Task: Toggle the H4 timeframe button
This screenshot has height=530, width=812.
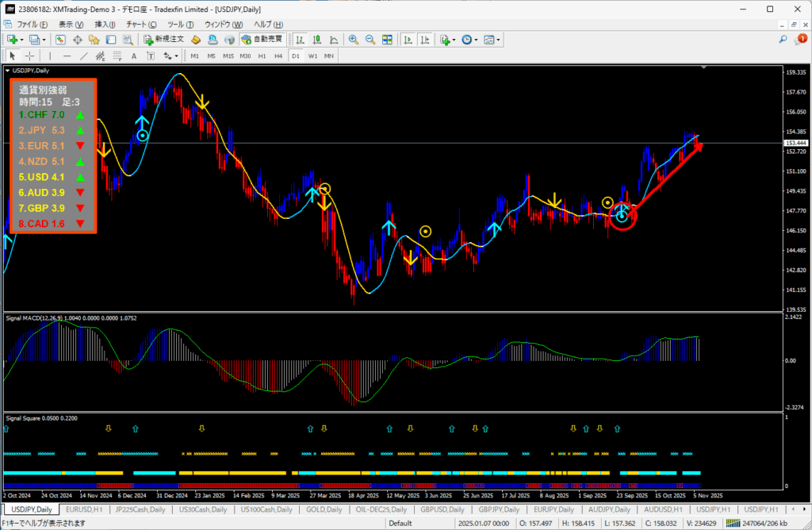Action: coord(278,56)
